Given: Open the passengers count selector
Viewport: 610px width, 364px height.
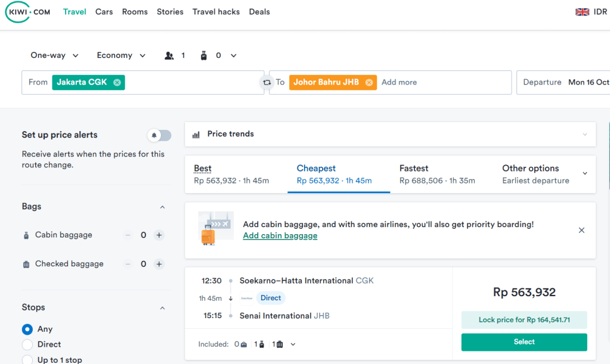Looking at the screenshot, I should coord(175,55).
